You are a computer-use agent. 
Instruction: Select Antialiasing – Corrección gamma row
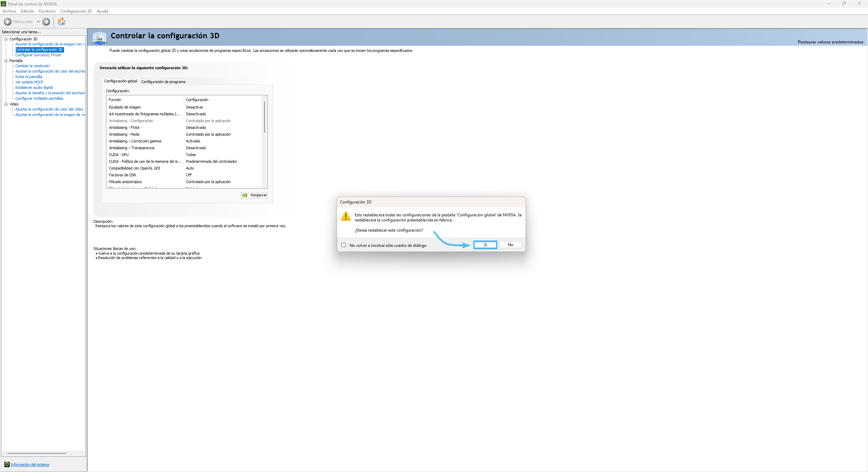point(184,141)
